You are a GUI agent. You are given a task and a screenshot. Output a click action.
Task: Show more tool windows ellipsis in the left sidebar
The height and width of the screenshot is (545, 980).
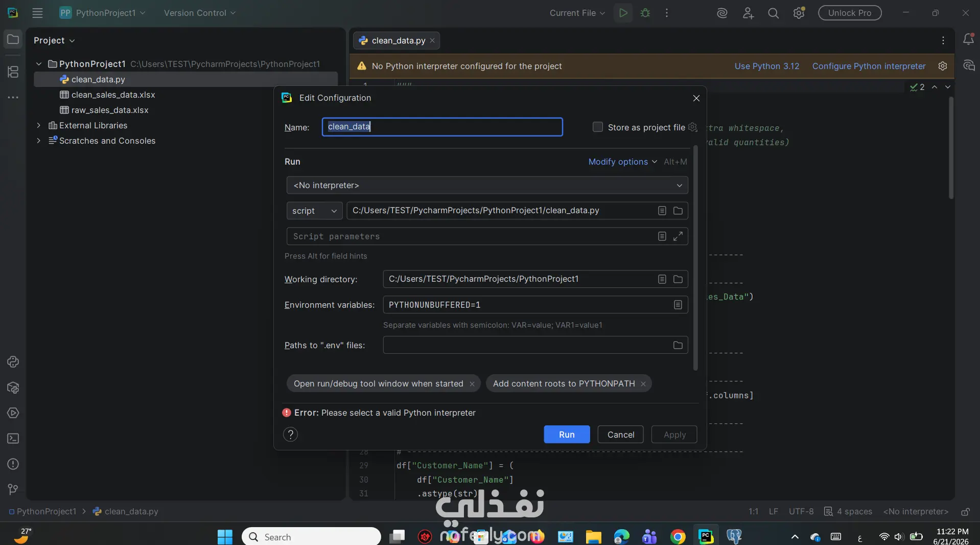click(x=13, y=97)
